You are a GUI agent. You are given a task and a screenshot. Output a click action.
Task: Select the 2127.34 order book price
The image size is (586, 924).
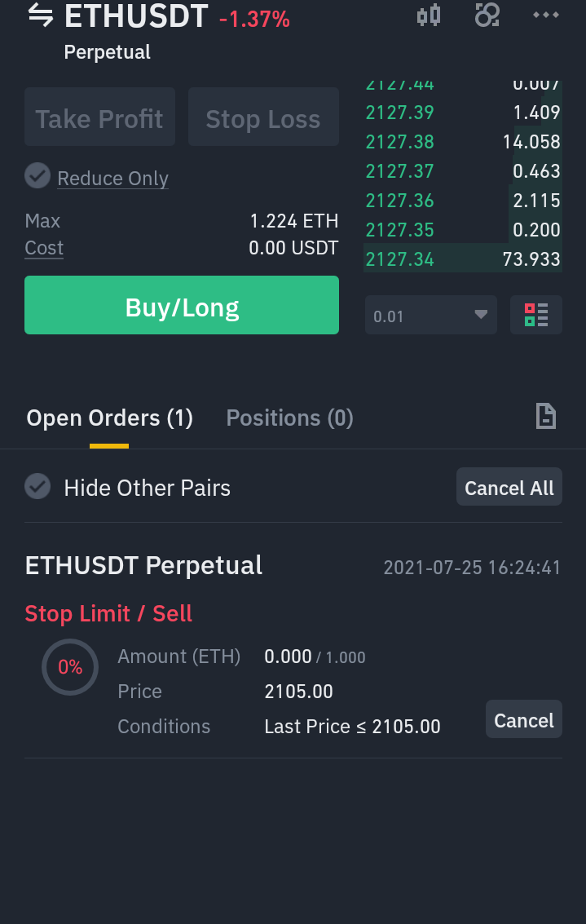pyautogui.click(x=400, y=259)
